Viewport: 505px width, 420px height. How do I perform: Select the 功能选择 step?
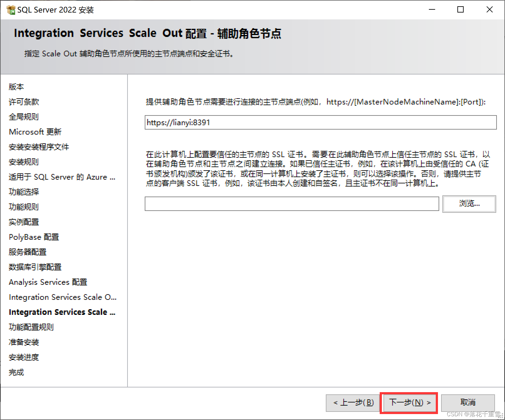24,192
